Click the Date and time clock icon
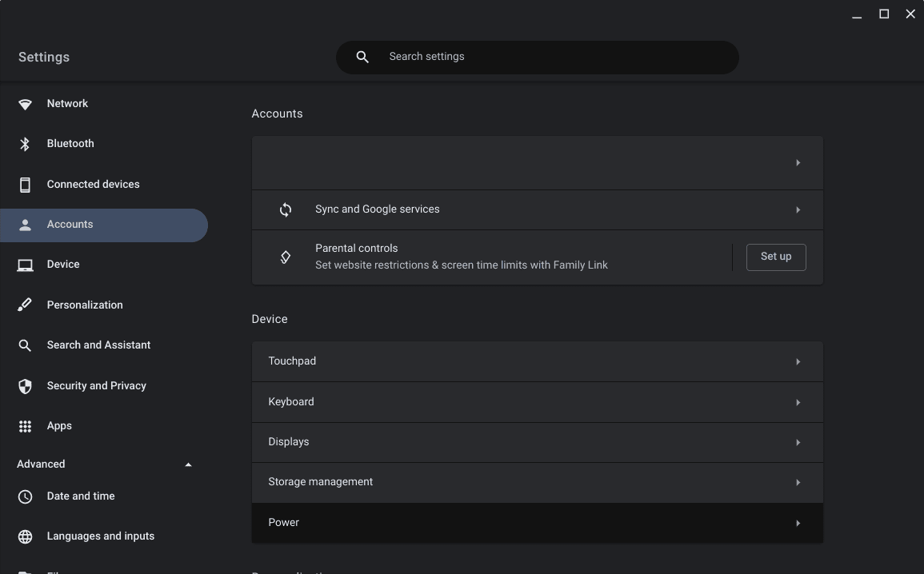Viewport: 924px width, 574px height. tap(25, 497)
